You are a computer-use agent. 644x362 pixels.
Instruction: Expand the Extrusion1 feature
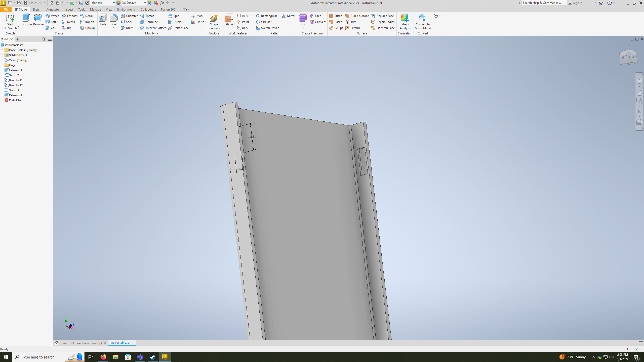2,70
